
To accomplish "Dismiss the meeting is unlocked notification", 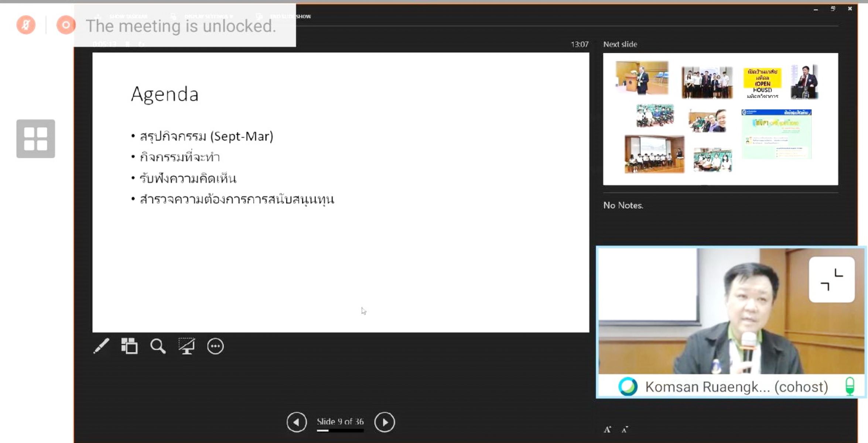I will pos(185,25).
